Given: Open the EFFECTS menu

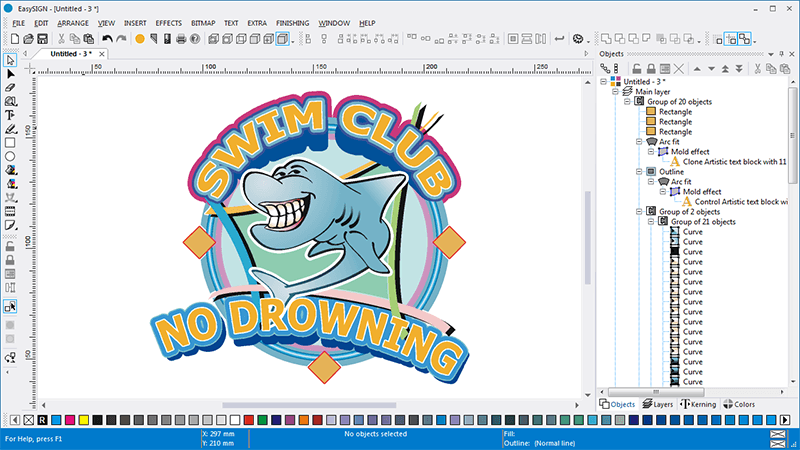Looking at the screenshot, I should (x=168, y=22).
